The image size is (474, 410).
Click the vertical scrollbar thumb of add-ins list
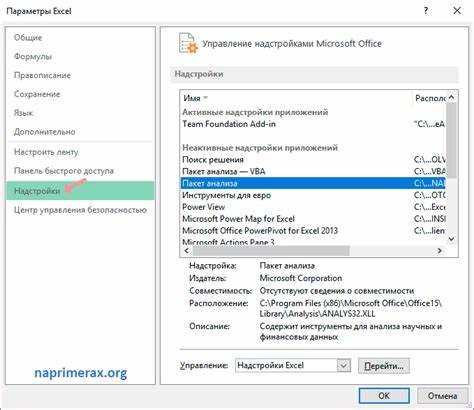coord(451,140)
